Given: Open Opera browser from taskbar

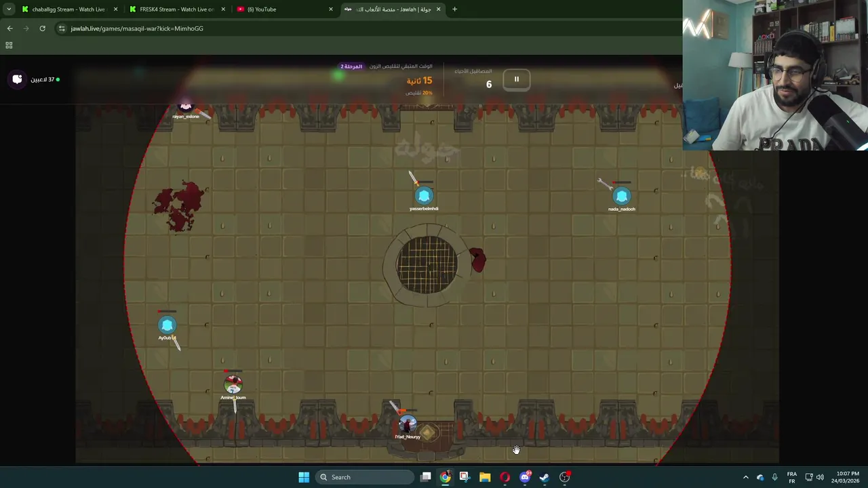Looking at the screenshot, I should (x=505, y=477).
